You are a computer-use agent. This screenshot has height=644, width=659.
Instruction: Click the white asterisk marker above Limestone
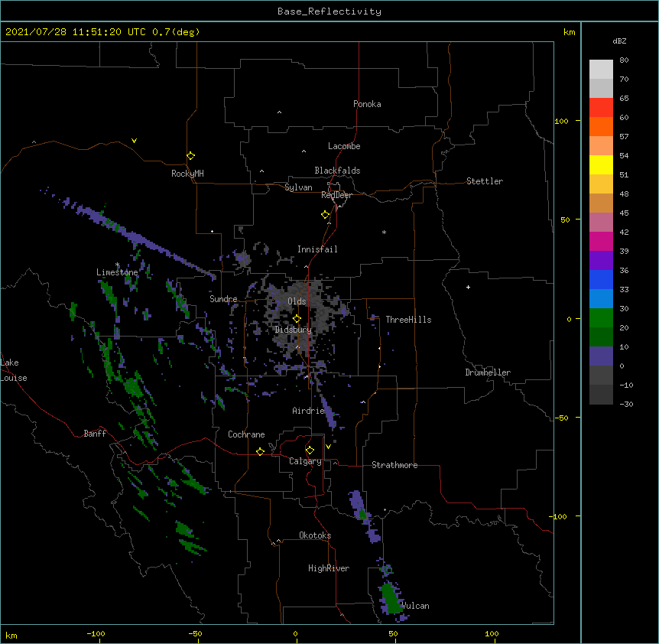[118, 265]
